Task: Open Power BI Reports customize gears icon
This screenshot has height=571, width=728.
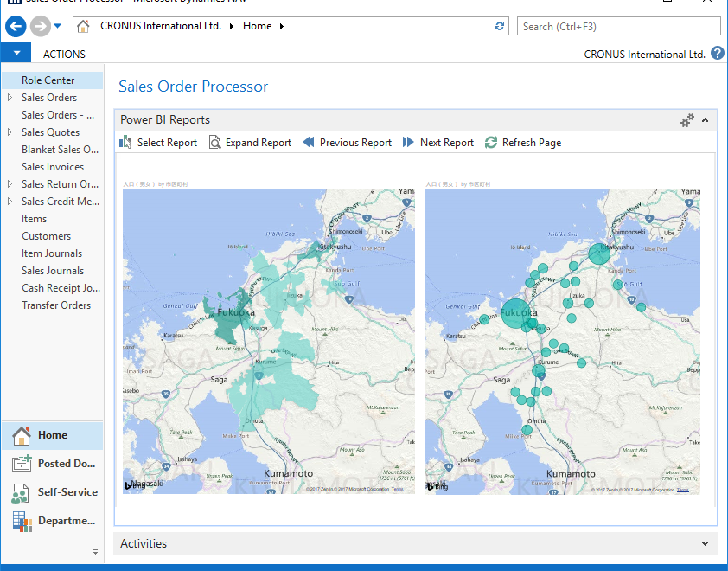Action: click(x=687, y=120)
